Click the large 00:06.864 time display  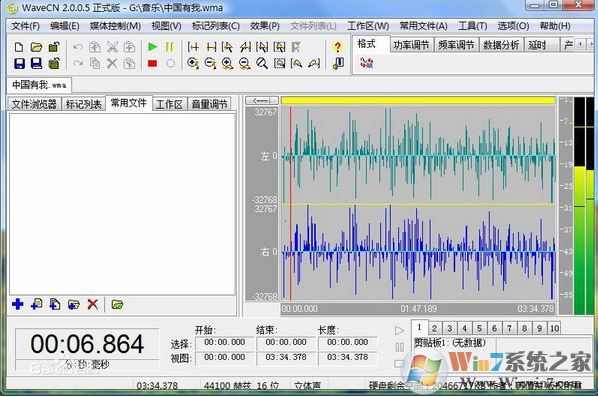coord(87,344)
